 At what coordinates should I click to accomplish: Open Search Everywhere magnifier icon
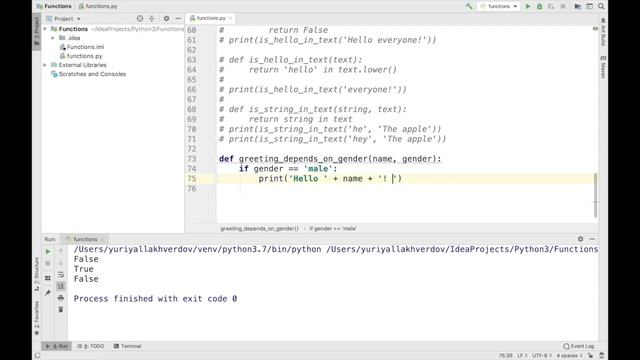point(601,6)
